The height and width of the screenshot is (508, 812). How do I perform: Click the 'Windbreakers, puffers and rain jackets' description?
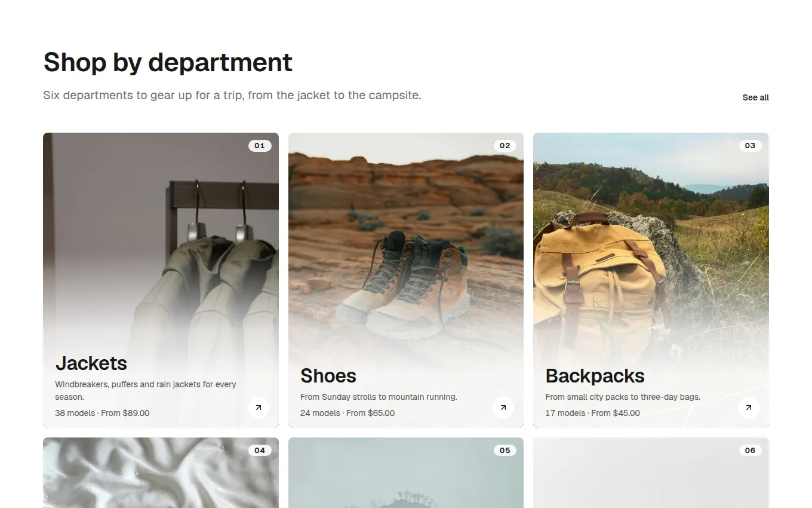[146, 390]
